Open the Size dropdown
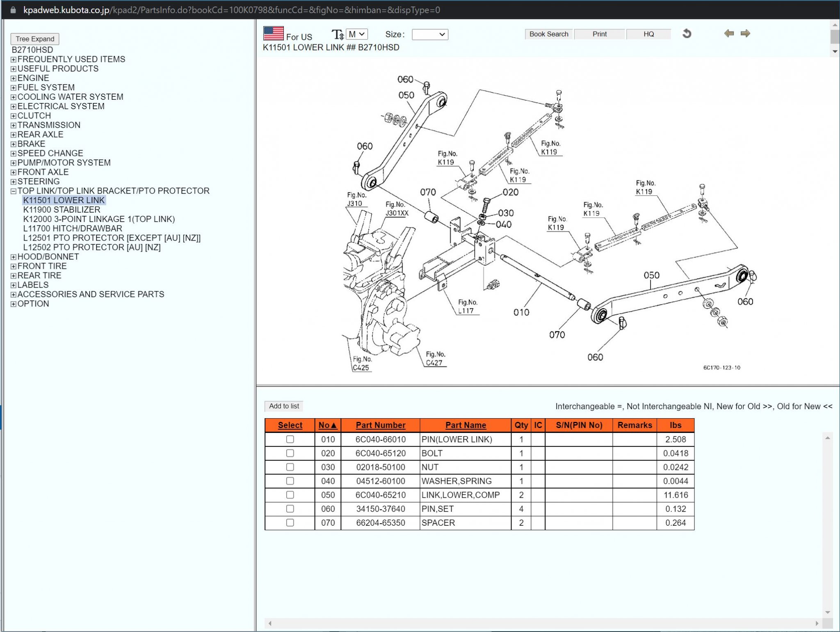840x632 pixels. [429, 34]
